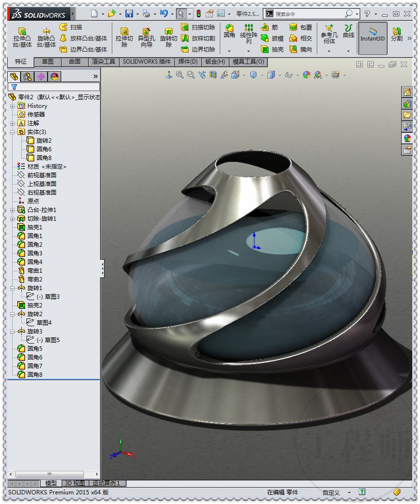Collapse the 旋转1 feature node
The height and width of the screenshot is (504, 420).
(x=12, y=288)
